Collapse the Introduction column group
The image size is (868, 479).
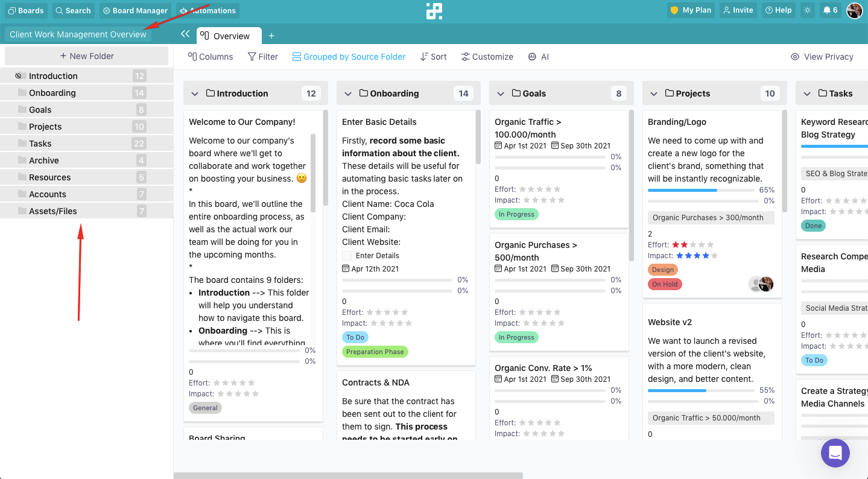(195, 94)
